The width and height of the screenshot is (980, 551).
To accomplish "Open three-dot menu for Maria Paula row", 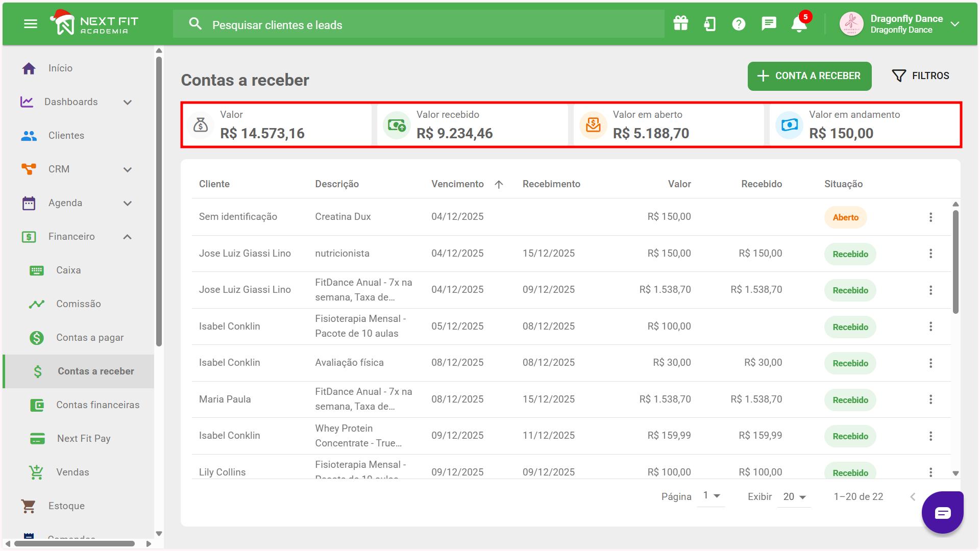I will point(930,399).
